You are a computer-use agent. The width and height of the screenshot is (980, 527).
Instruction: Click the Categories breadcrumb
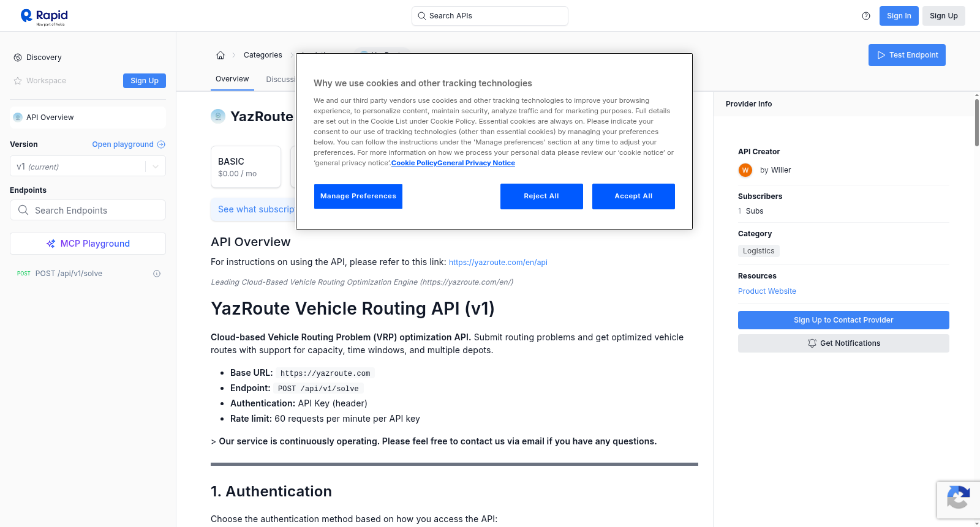[x=263, y=55]
